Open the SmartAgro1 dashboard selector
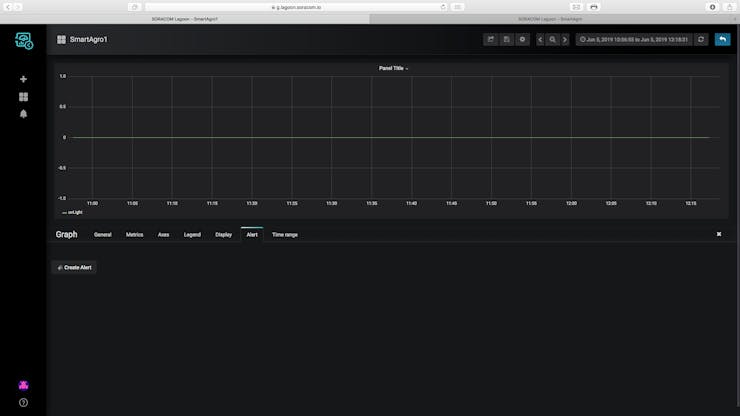 coord(83,40)
